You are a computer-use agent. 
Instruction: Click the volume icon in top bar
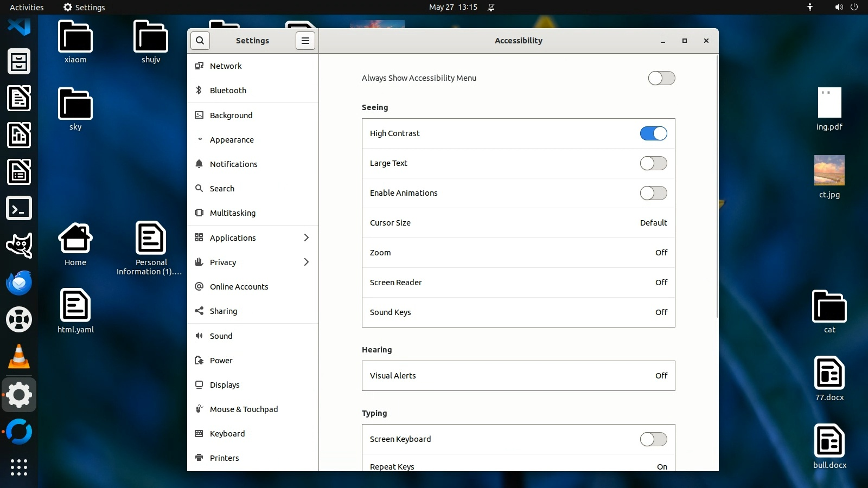tap(839, 7)
